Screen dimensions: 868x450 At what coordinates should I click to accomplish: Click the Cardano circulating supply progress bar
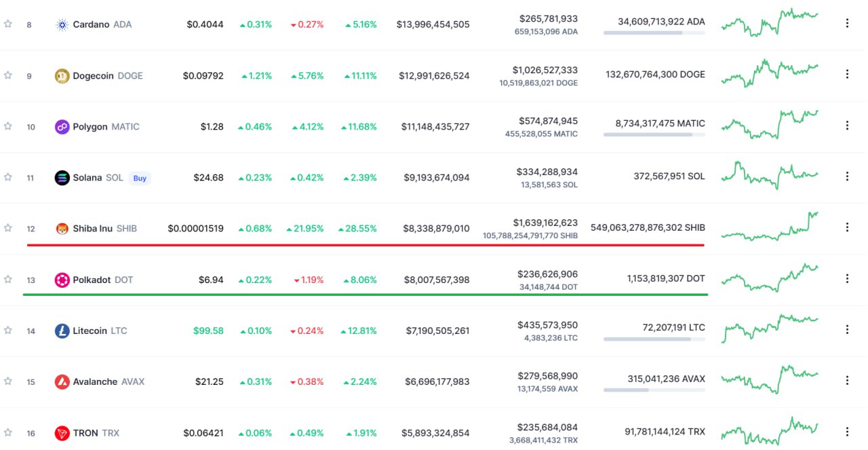click(x=654, y=33)
